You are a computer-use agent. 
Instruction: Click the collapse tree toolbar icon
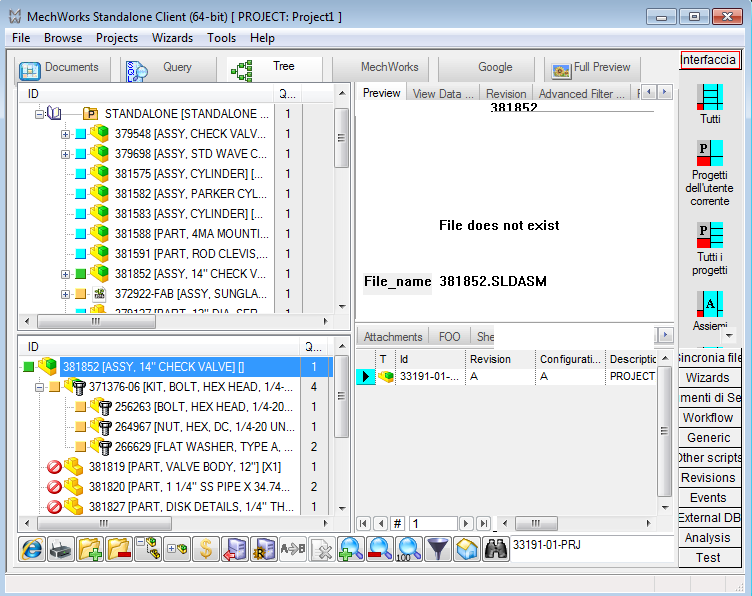(x=148, y=549)
